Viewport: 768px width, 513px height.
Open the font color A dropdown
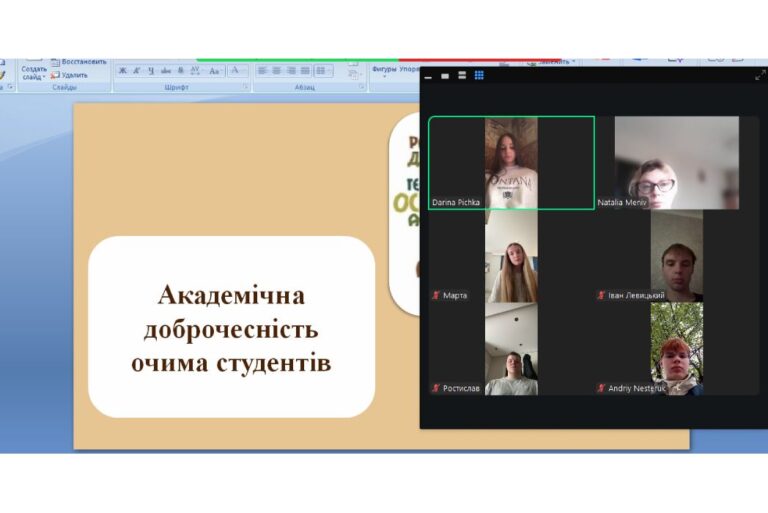(238, 72)
